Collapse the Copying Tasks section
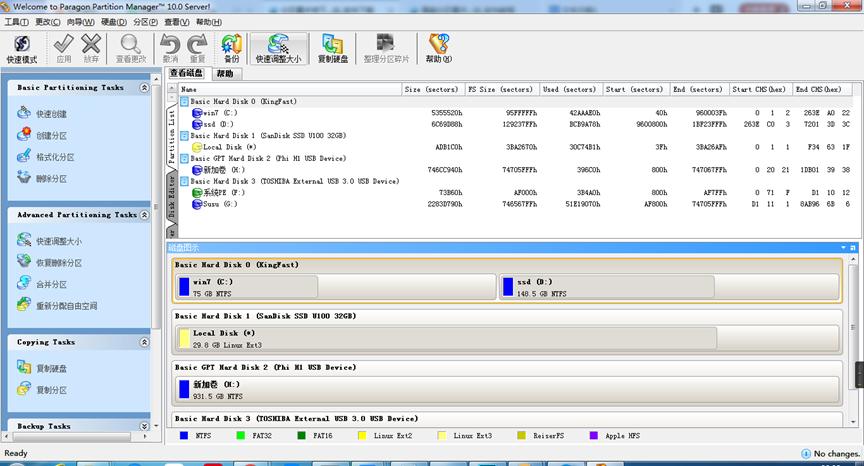Screen dimensions: 864x466 point(144,342)
